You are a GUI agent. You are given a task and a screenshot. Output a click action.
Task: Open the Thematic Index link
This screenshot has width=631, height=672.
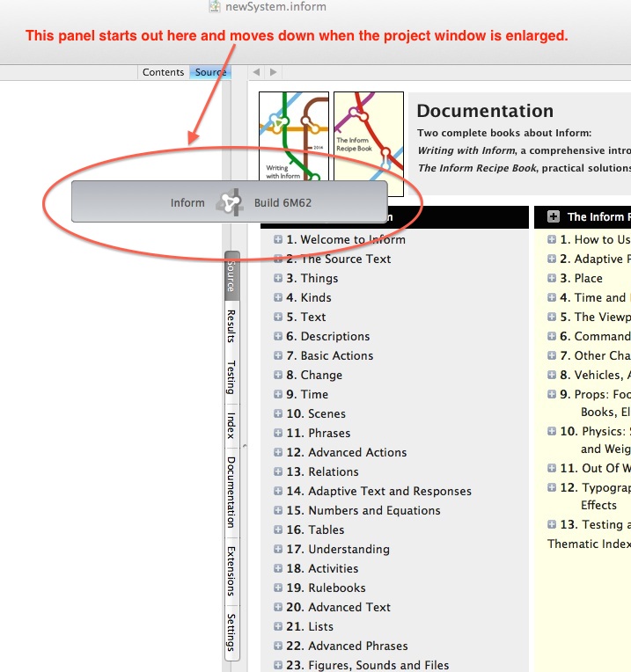point(589,544)
